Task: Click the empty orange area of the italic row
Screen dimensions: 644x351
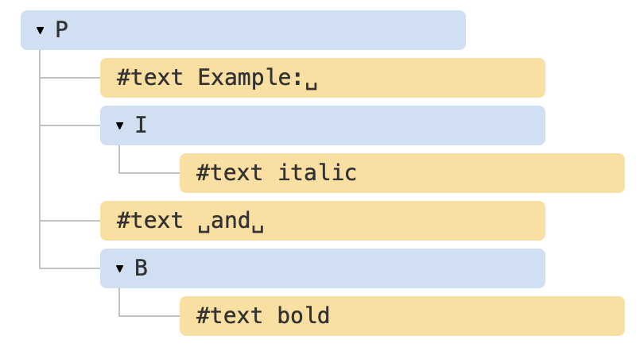Action: (491, 173)
